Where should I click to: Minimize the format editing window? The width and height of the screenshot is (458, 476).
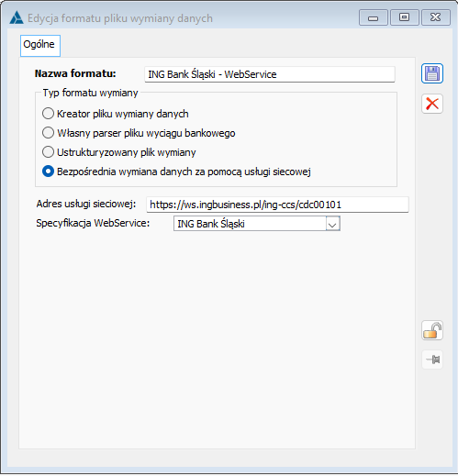pyautogui.click(x=374, y=17)
